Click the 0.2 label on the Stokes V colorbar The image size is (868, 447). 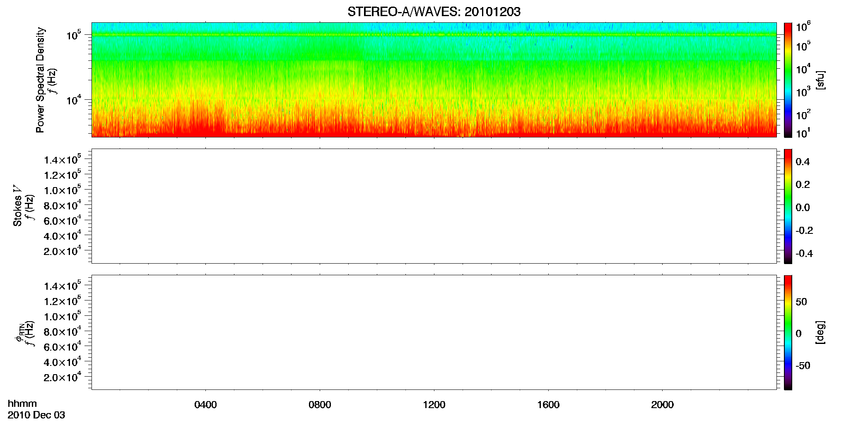803,185
